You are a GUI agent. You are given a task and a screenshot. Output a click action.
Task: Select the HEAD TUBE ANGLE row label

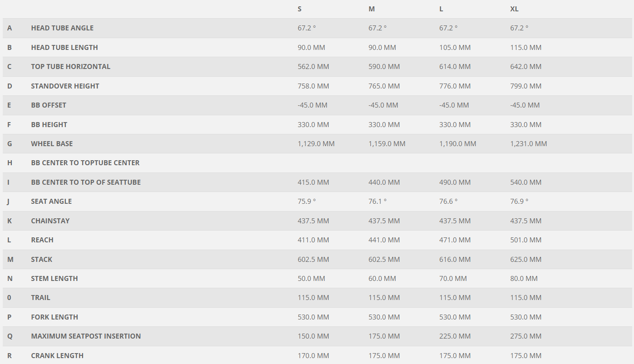62,28
